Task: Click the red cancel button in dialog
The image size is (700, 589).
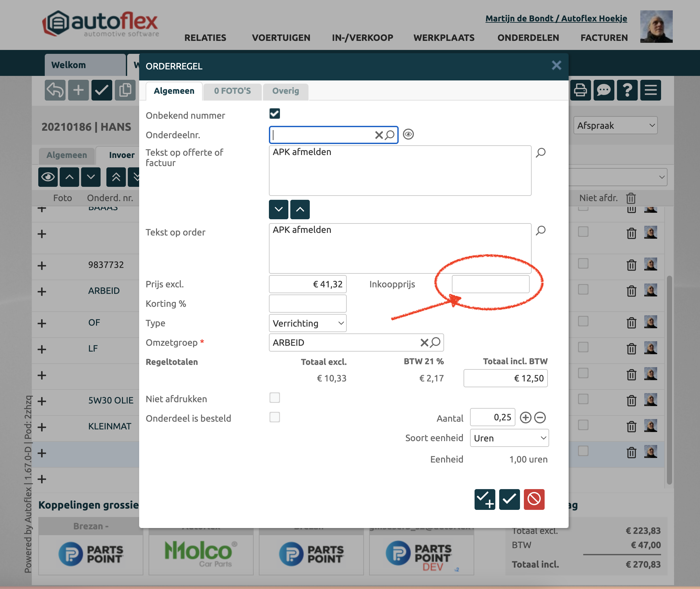Action: point(534,499)
